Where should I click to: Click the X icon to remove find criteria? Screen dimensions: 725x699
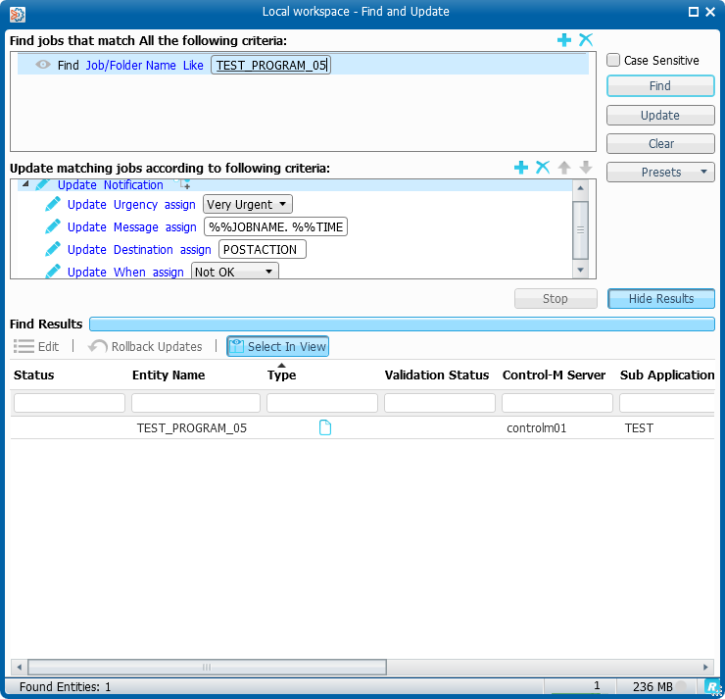click(586, 40)
